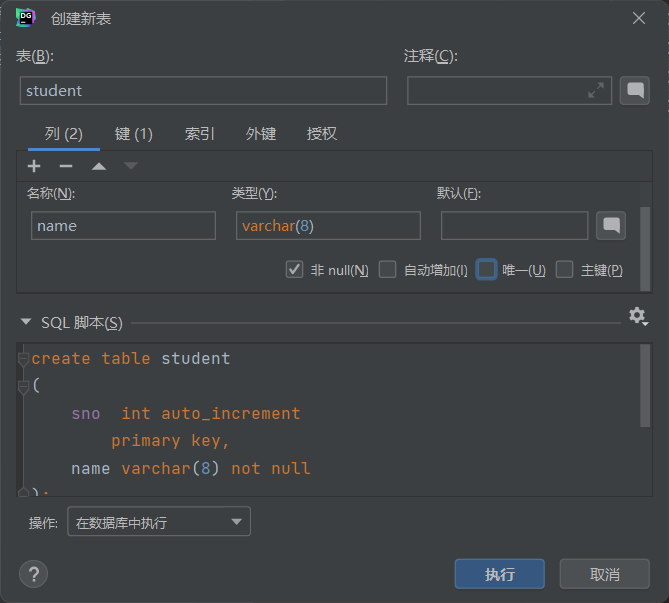669x603 pixels.
Task: Uncheck the 非 null checkbox
Action: coord(294,270)
